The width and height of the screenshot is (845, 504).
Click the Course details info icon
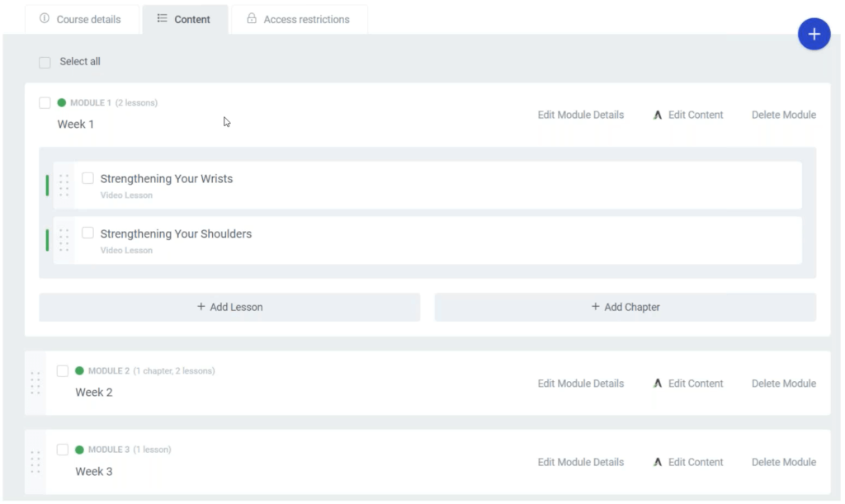click(x=45, y=18)
